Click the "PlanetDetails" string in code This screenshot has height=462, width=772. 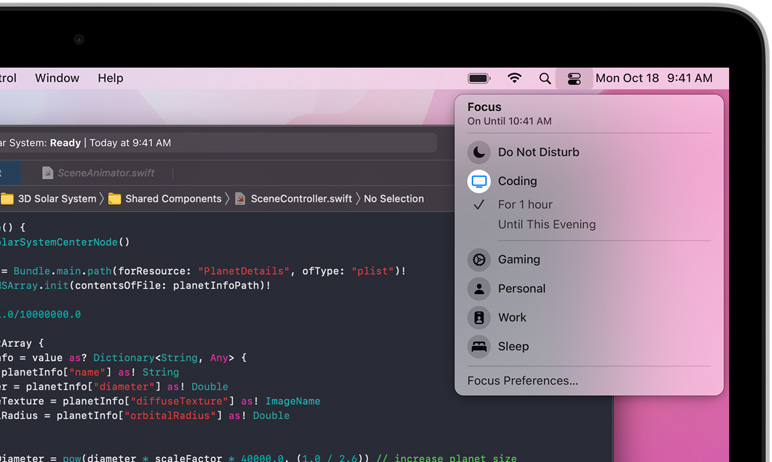tap(244, 271)
